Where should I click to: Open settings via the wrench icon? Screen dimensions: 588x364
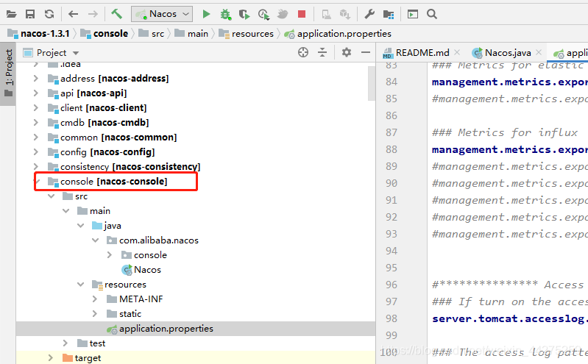tap(369, 14)
